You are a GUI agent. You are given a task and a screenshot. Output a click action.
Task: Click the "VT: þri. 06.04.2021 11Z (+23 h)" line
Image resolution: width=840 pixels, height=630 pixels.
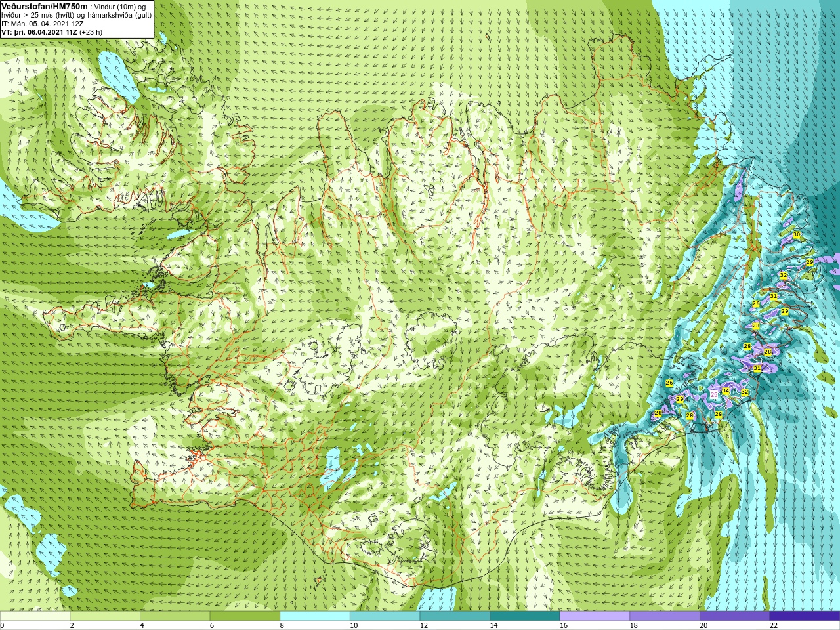click(x=52, y=32)
